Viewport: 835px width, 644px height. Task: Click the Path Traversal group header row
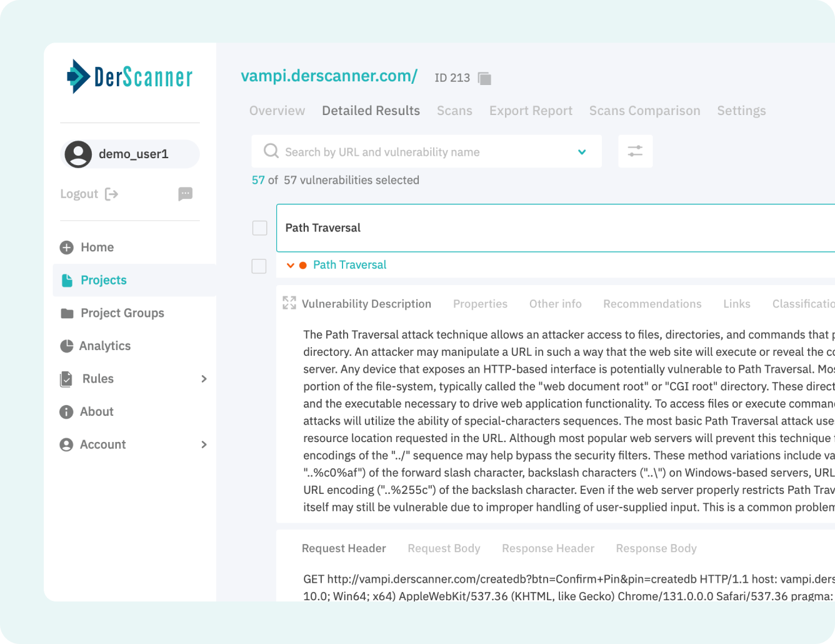tap(555, 228)
